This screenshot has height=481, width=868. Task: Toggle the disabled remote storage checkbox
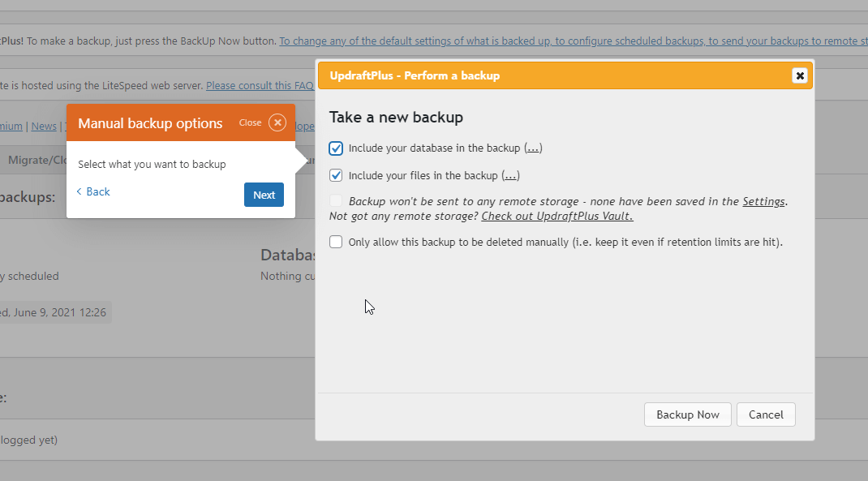(x=336, y=200)
